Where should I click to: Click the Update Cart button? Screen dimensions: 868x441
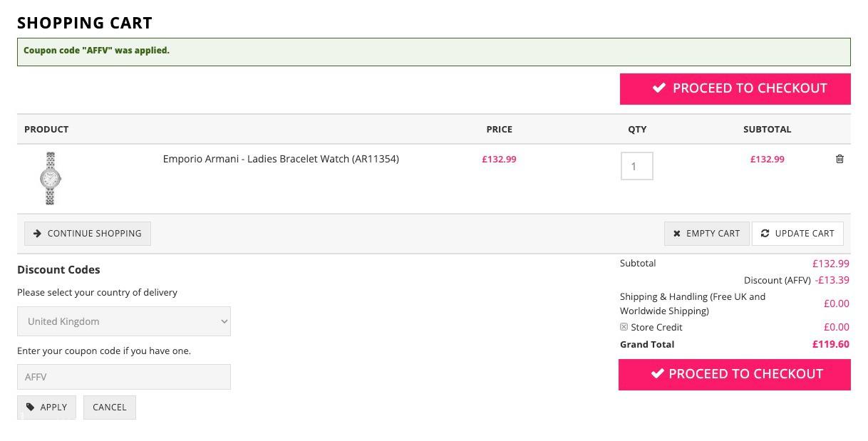tap(797, 234)
